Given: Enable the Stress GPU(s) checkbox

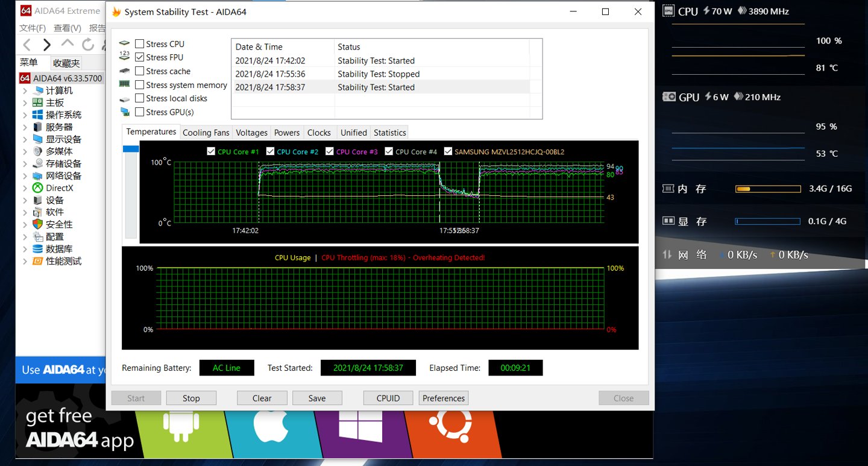Looking at the screenshot, I should point(139,112).
